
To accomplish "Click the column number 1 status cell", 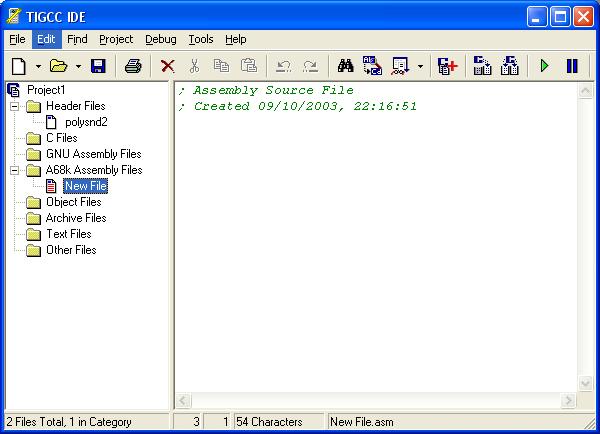I will (217, 422).
